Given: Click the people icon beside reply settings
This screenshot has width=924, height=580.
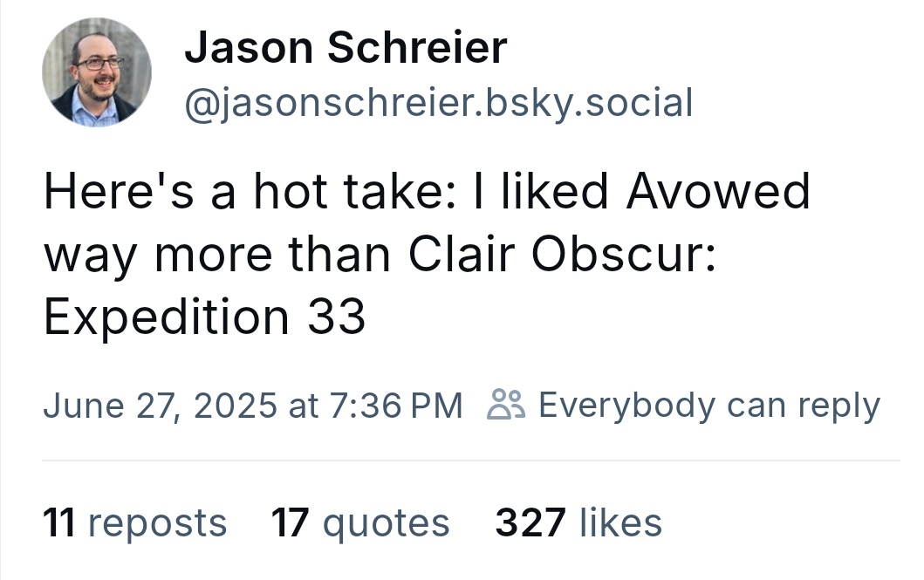Looking at the screenshot, I should [505, 404].
